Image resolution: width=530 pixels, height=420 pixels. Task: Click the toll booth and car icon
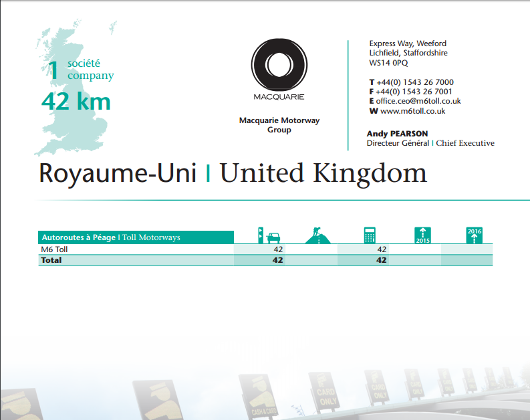269,235
